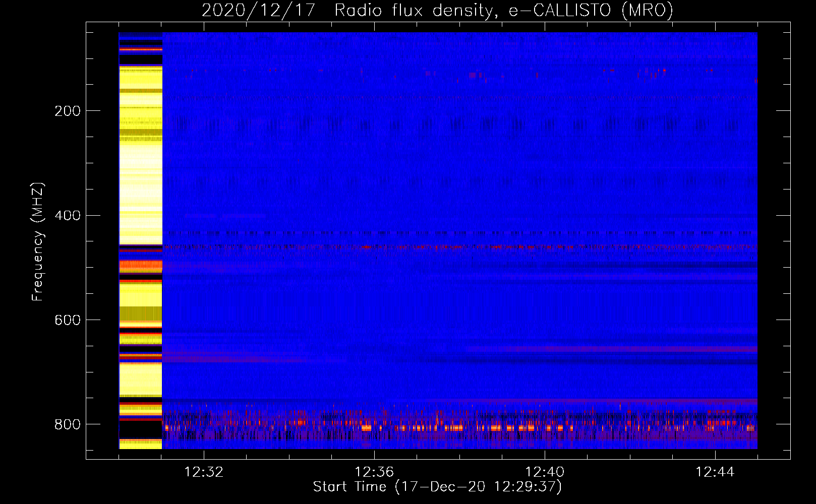Click the 400 frequency tick label
The image size is (816, 504).
coord(68,216)
